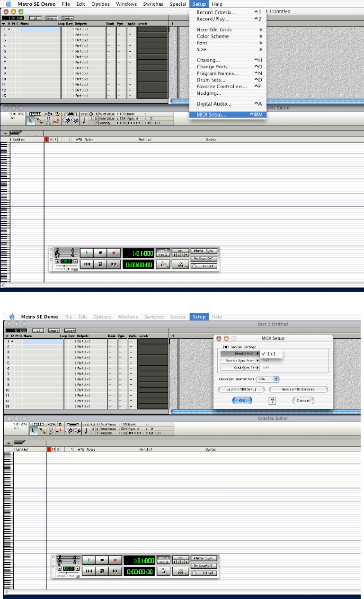Viewport: 364px width, 599px height.
Task: Open the Clocks per quarter note dropdown
Action: pyautogui.click(x=269, y=379)
